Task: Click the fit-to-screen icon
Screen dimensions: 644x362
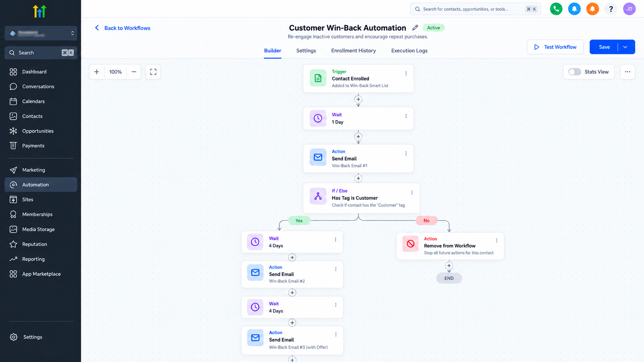Action: pyautogui.click(x=153, y=72)
